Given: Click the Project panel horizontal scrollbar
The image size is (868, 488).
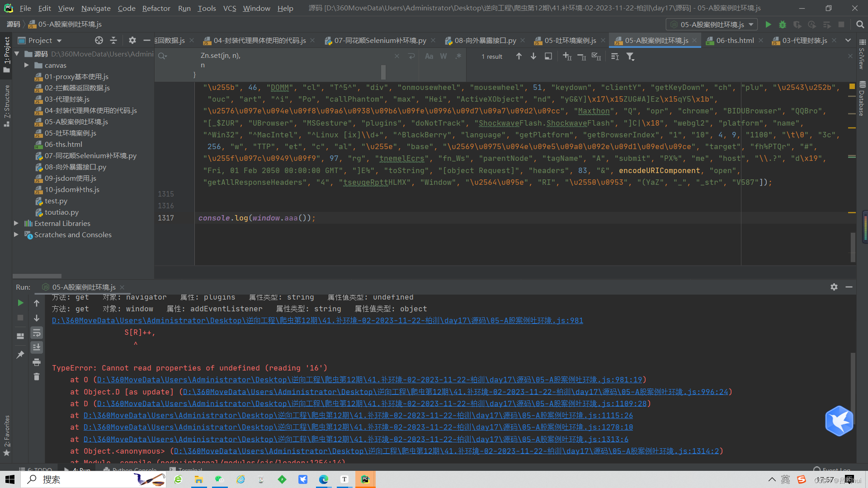Looking at the screenshot, I should (37, 276).
